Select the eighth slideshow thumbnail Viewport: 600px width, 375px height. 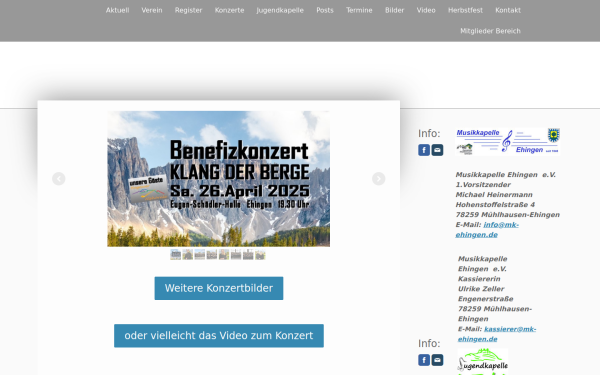[x=260, y=254]
